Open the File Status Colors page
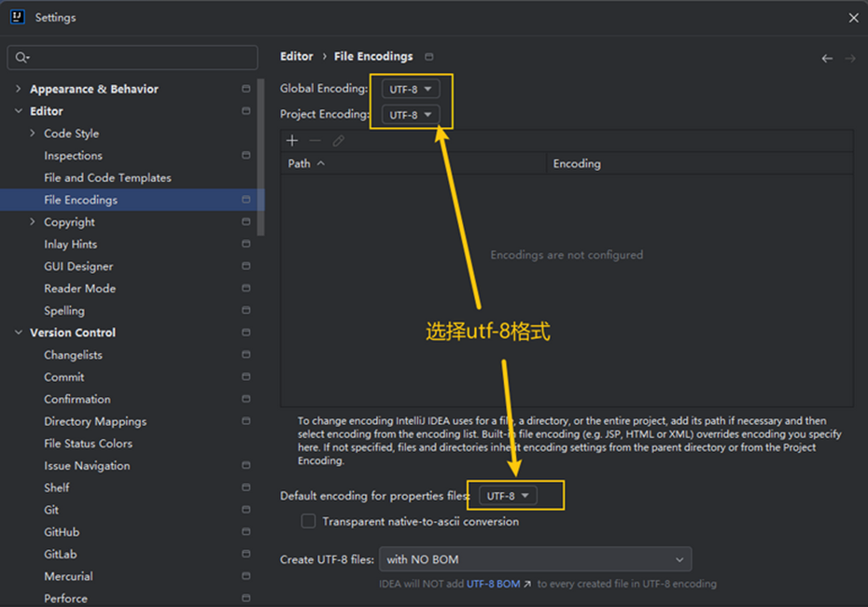Viewport: 868px width, 607px height. click(x=88, y=444)
